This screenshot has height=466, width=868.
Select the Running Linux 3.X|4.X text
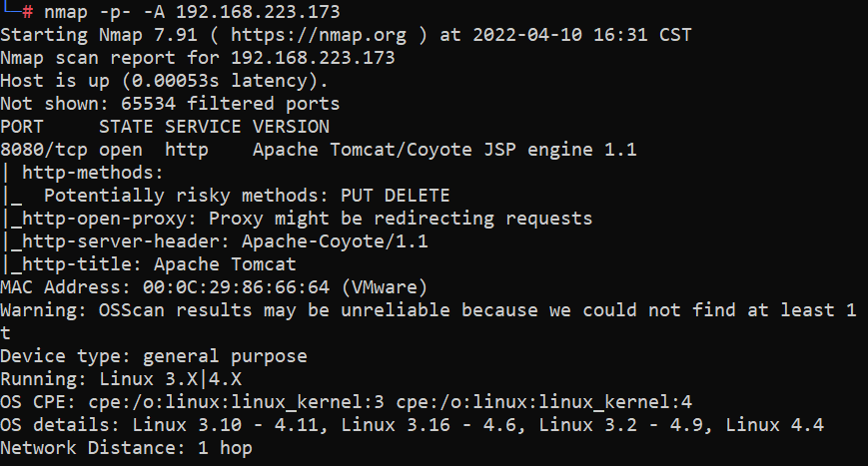(x=121, y=379)
